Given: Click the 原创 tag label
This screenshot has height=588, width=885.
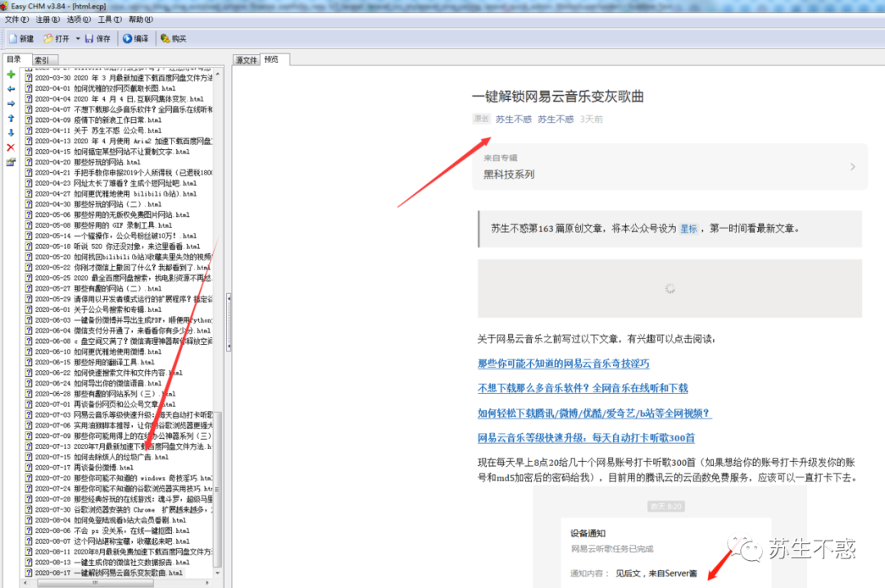Looking at the screenshot, I should tap(481, 119).
